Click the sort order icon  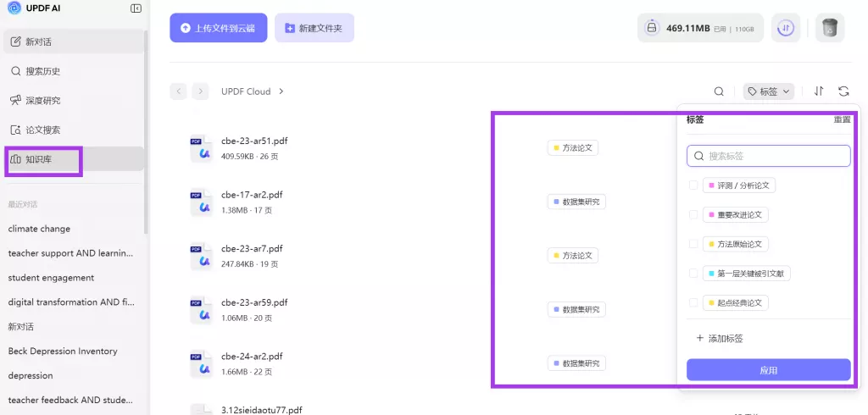click(x=819, y=91)
